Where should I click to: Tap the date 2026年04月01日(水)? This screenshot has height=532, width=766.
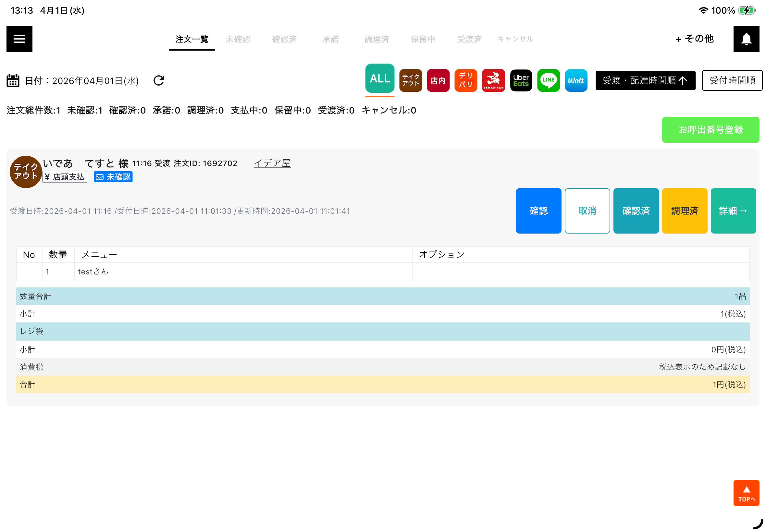point(95,81)
